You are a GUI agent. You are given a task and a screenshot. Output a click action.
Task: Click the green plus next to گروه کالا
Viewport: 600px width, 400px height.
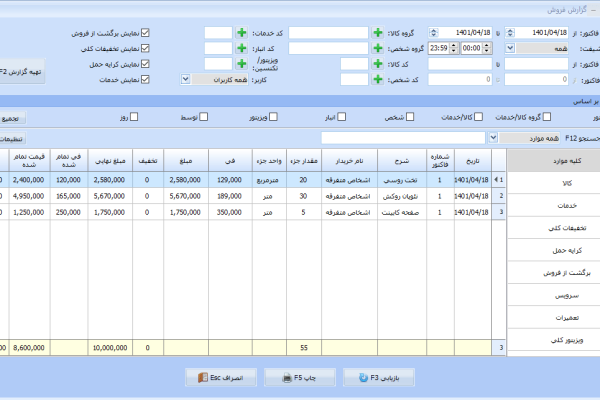[x=378, y=33]
